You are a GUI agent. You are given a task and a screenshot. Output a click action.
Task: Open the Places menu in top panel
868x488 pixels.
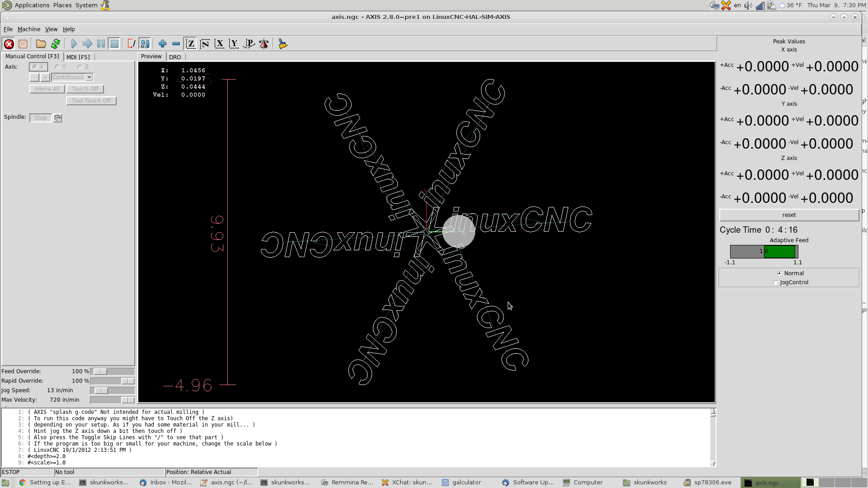click(62, 5)
